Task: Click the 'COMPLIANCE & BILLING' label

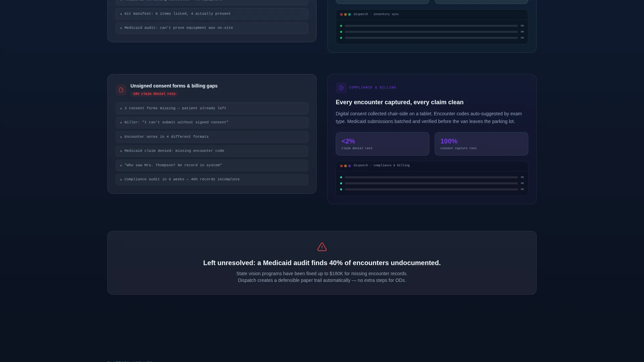Action: click(x=372, y=87)
